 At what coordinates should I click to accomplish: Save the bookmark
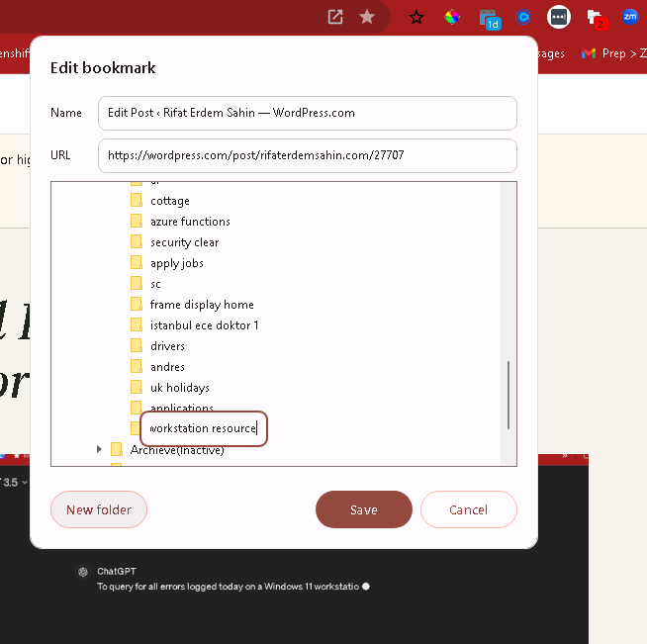[363, 509]
